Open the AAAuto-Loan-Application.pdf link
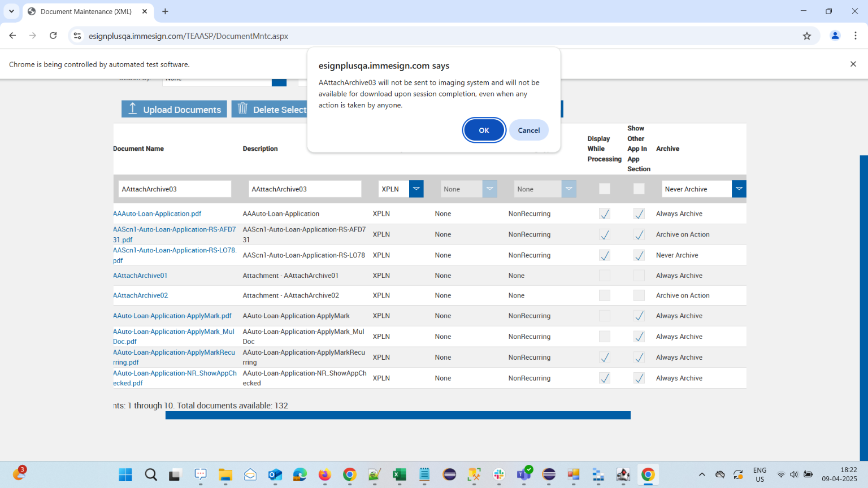Image resolution: width=868 pixels, height=488 pixels. coord(157,213)
